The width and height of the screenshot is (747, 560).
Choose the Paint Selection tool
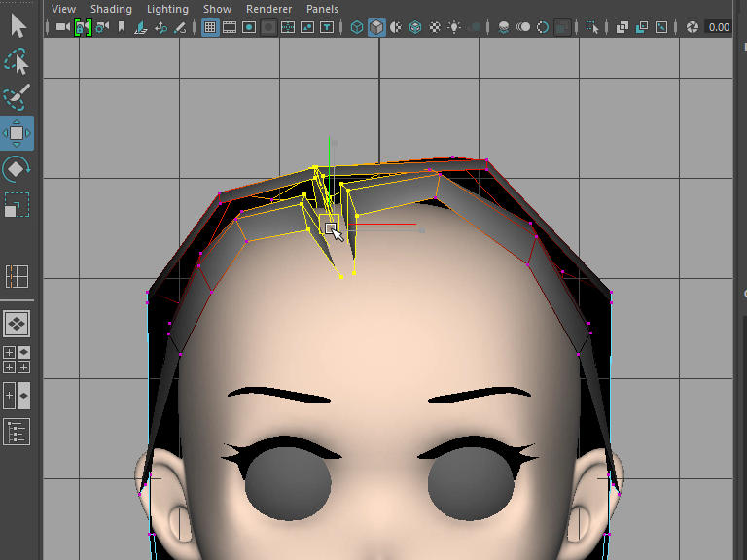point(17,97)
